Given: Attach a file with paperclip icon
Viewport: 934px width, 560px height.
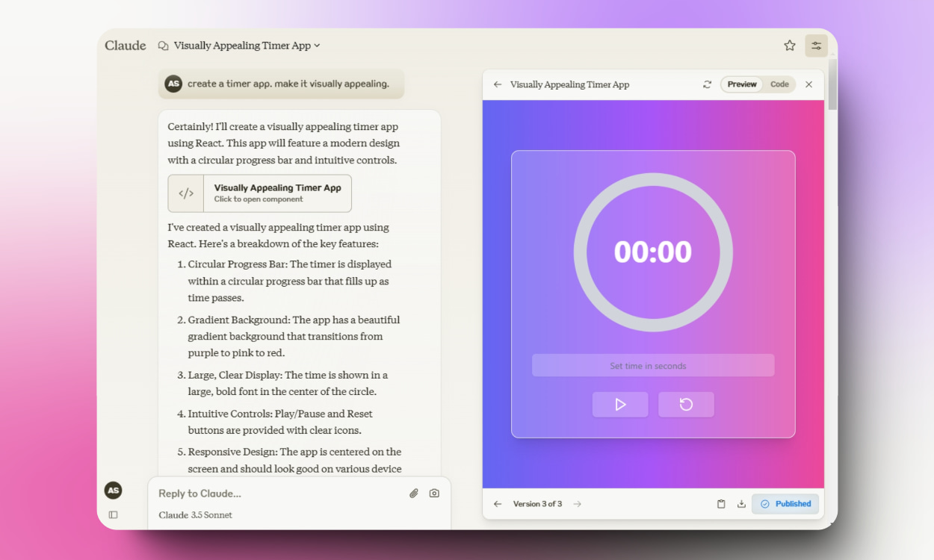Looking at the screenshot, I should coord(413,494).
